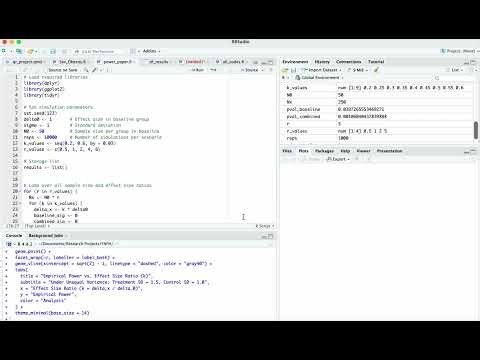Click the code tools wand icon

tap(95, 70)
